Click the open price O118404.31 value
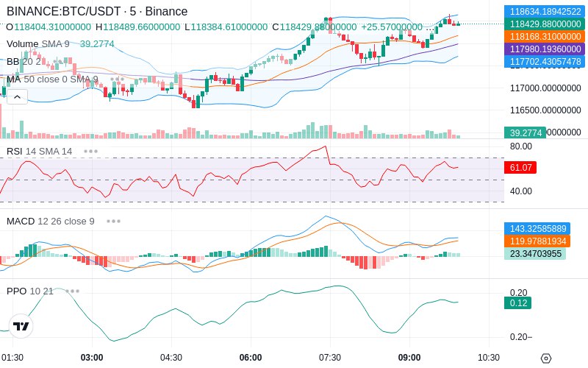The height and width of the screenshot is (368, 588). [x=49, y=27]
